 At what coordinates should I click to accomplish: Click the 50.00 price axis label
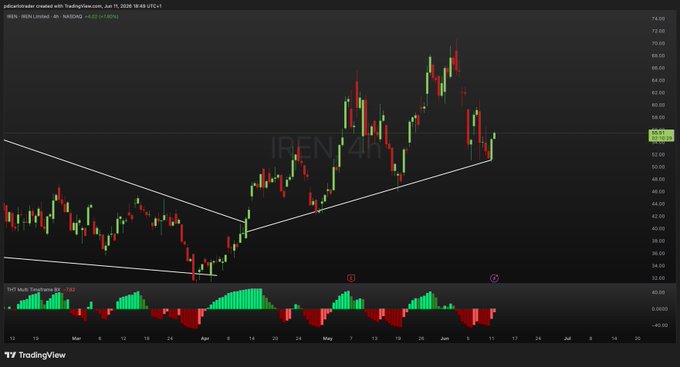coord(658,167)
